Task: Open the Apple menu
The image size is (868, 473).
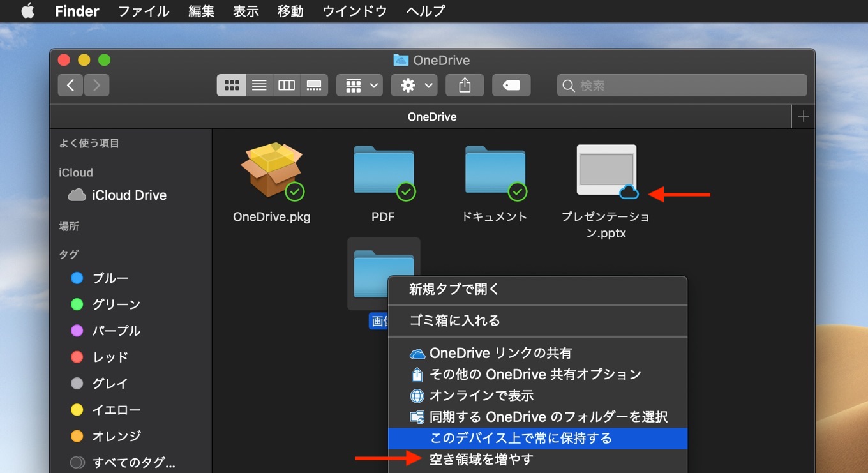Action: [27, 11]
